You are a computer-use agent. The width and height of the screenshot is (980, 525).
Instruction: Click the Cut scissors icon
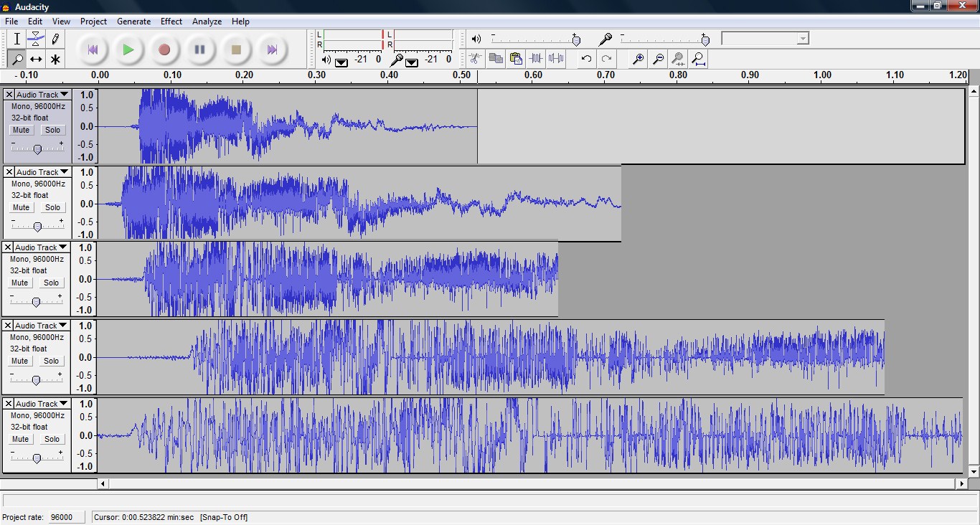tap(475, 59)
